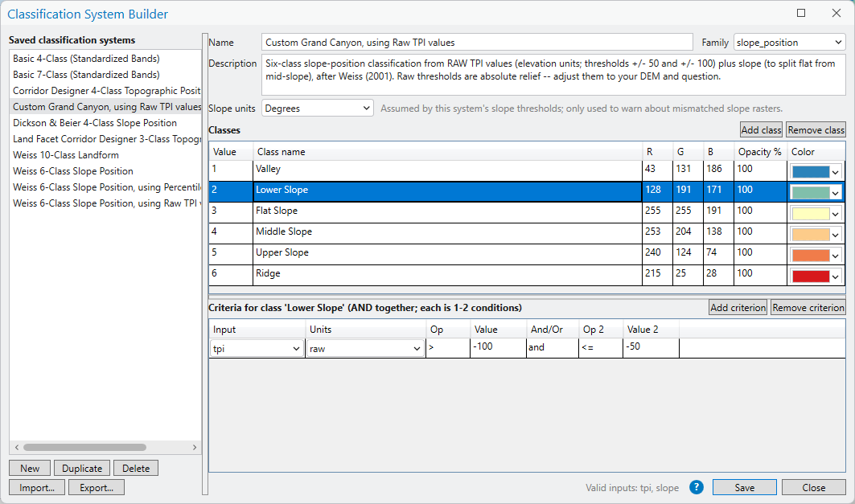The width and height of the screenshot is (855, 504).
Task: Close the builder with the Close button
Action: tap(813, 487)
